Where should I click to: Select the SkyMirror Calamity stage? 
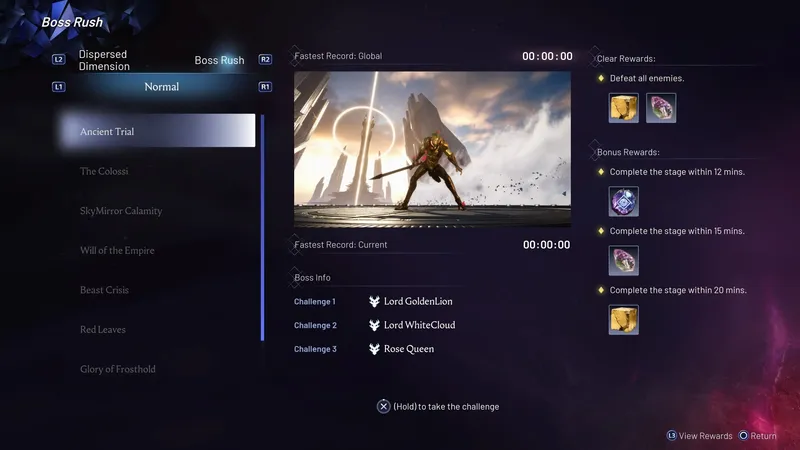[121, 211]
